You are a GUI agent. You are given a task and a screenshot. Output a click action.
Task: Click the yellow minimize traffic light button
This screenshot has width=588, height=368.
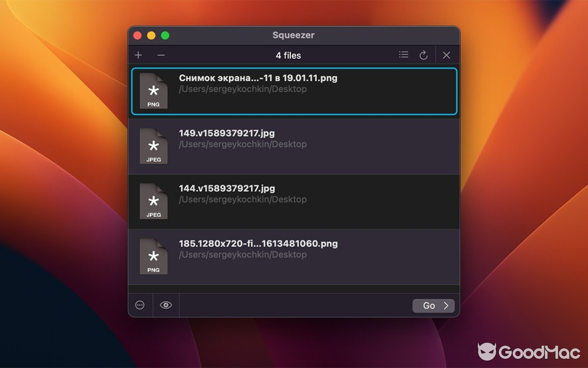151,35
